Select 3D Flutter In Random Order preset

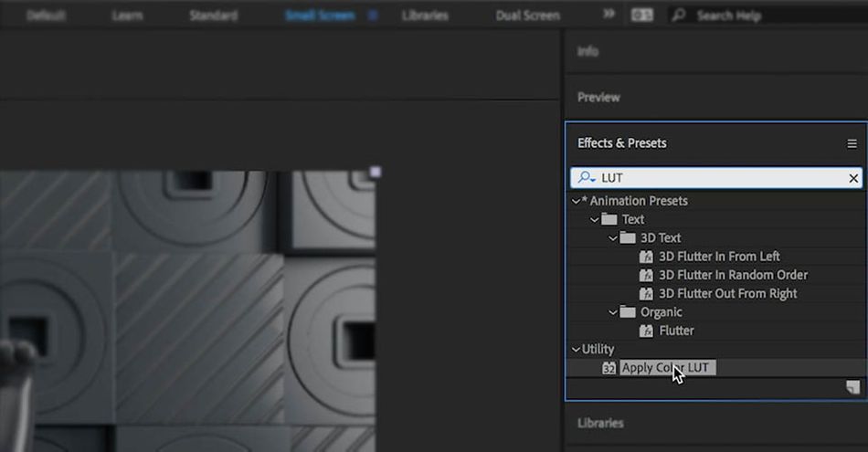[x=733, y=275]
